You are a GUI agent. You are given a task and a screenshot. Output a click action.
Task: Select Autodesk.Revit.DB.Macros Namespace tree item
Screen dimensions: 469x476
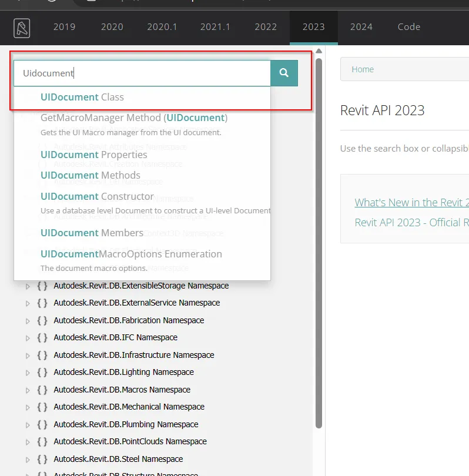pos(122,390)
